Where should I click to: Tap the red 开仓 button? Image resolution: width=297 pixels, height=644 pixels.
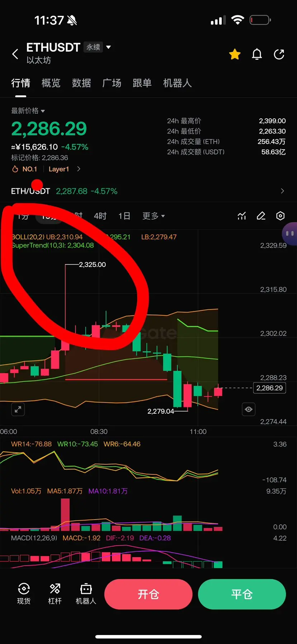[148, 594]
